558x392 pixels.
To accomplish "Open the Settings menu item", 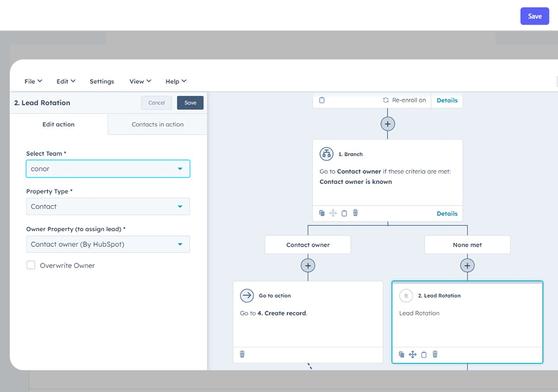I will (x=102, y=81).
